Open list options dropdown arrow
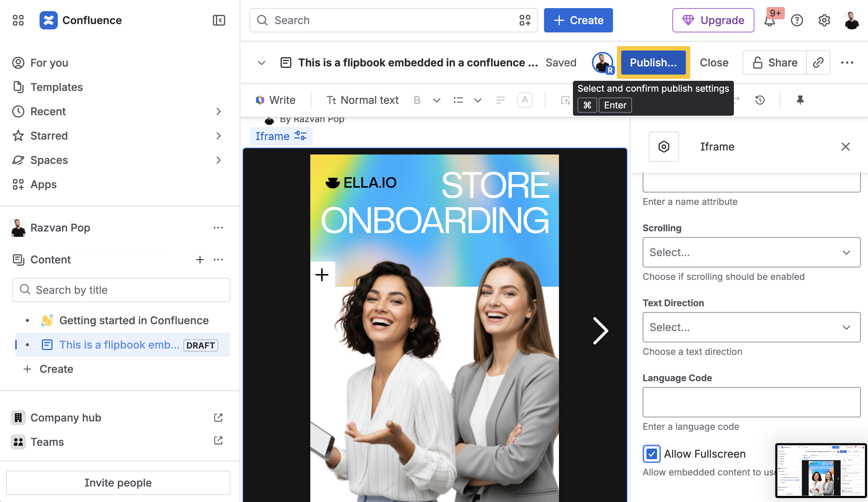 point(477,100)
